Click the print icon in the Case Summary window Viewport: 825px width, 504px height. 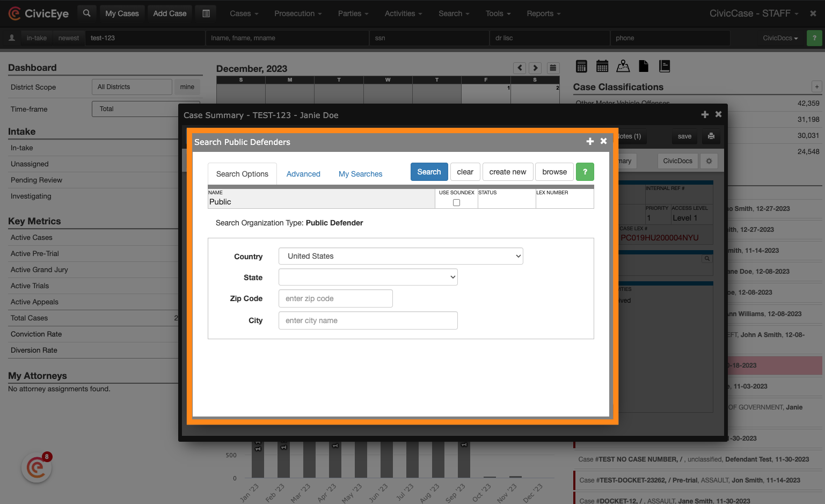pos(711,136)
